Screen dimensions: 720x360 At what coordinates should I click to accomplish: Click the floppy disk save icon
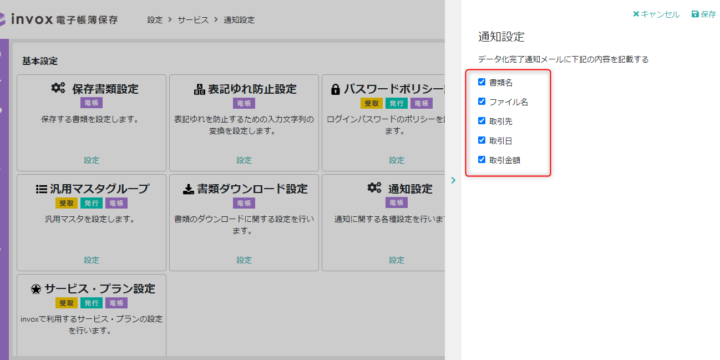click(x=695, y=14)
